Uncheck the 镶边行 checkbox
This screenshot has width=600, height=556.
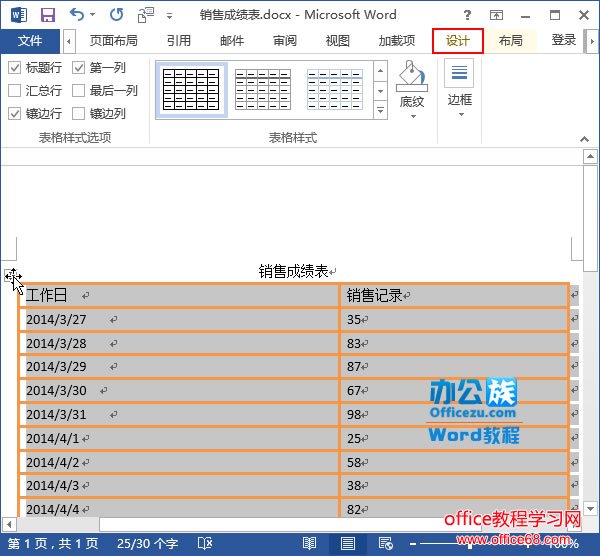[x=15, y=113]
